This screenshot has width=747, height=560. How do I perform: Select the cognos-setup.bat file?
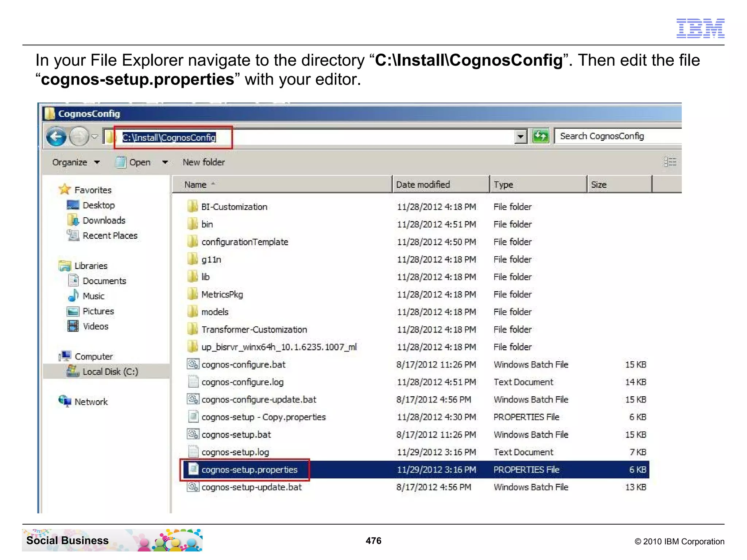point(236,434)
